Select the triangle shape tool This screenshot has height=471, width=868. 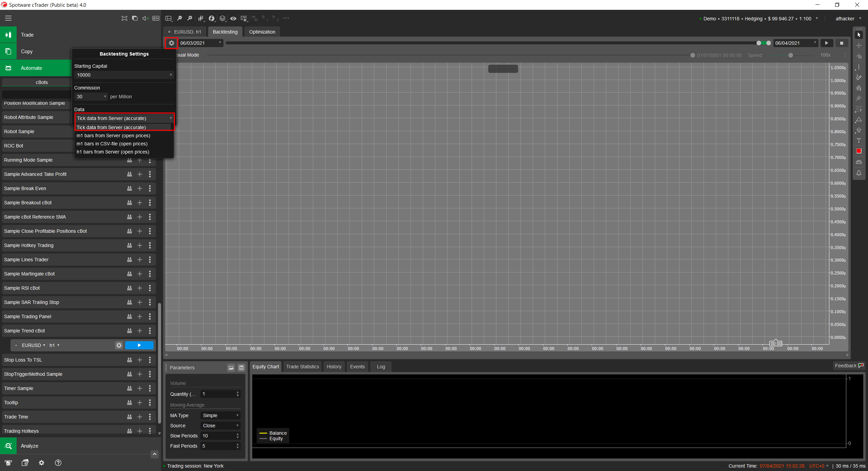[x=859, y=120]
